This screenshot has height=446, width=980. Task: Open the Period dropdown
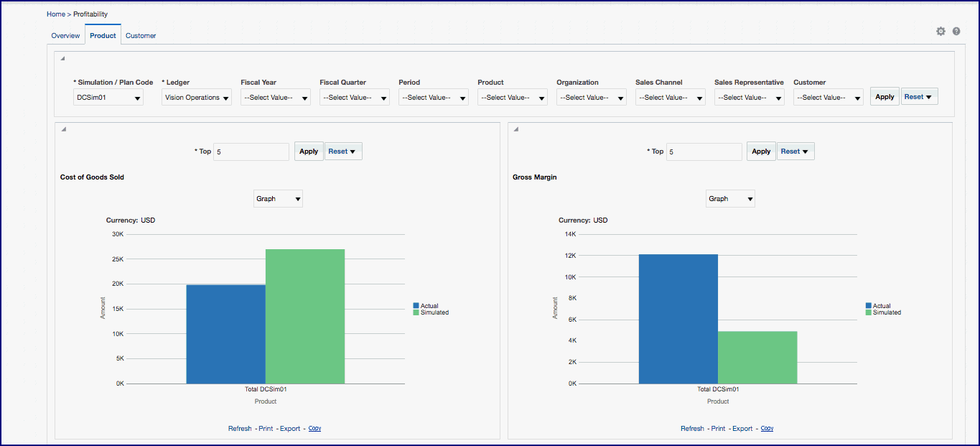[434, 98]
